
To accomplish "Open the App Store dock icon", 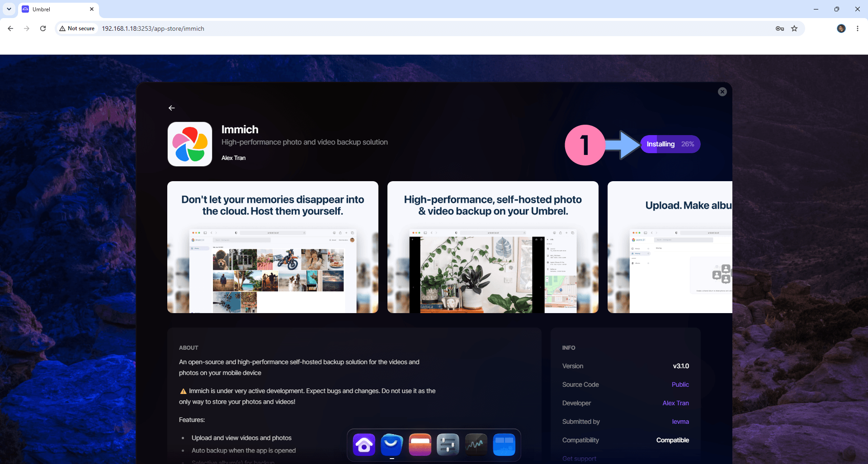I will tap(392, 445).
